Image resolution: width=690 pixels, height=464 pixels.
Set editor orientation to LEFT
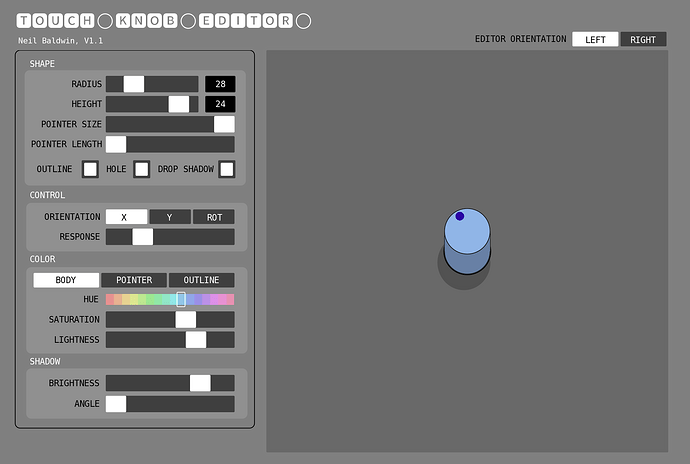pyautogui.click(x=595, y=39)
